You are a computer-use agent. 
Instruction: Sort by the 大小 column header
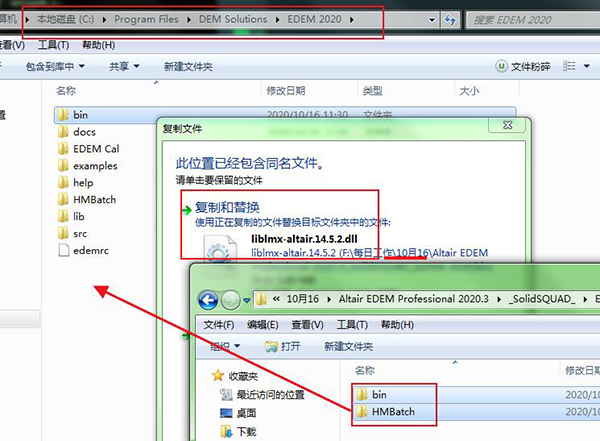click(x=469, y=91)
